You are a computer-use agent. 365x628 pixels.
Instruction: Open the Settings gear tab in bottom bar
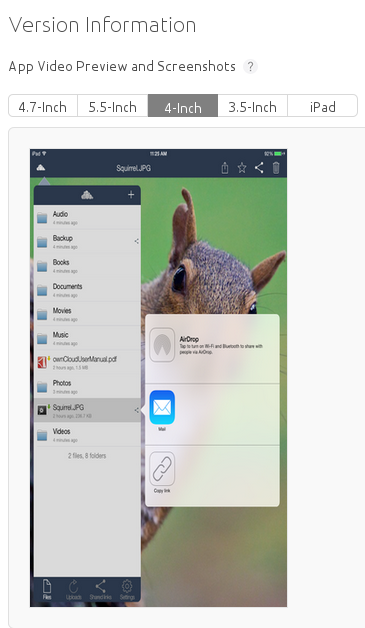pos(127,590)
